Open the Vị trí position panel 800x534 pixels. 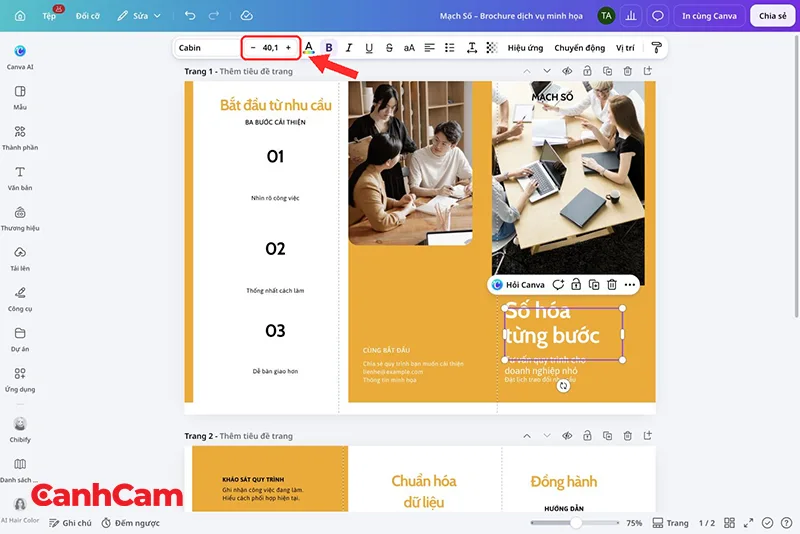point(625,48)
